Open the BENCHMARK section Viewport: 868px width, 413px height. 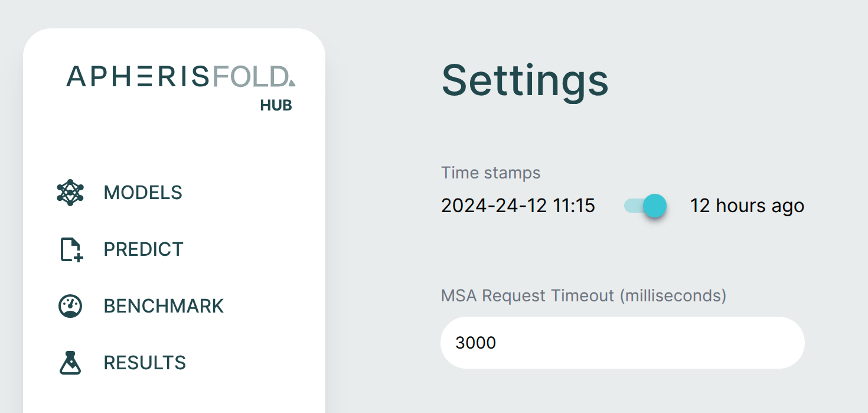coord(164,306)
